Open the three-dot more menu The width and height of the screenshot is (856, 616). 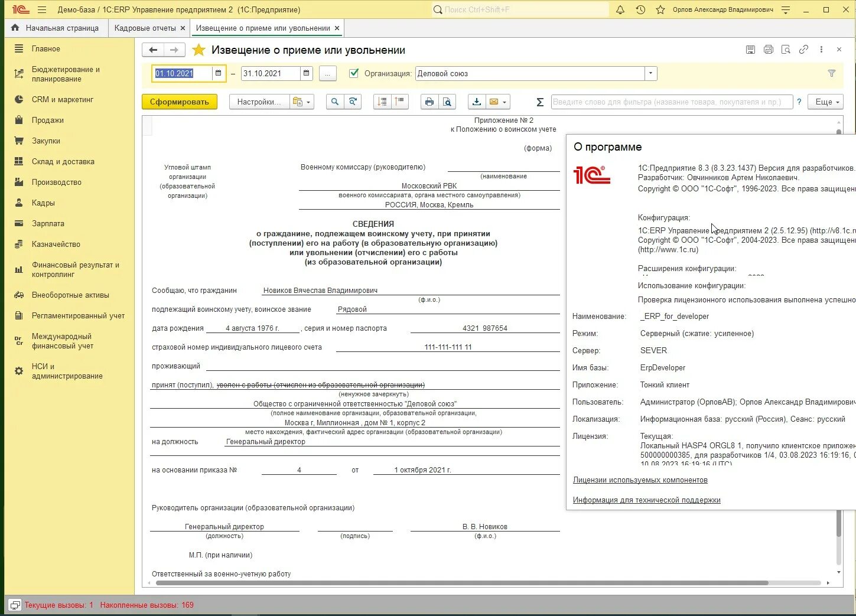pyautogui.click(x=821, y=50)
